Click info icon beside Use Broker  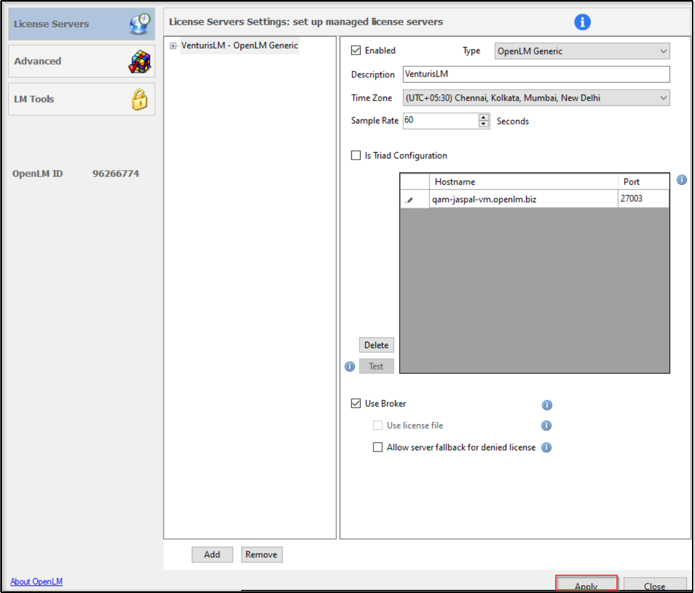tap(547, 405)
